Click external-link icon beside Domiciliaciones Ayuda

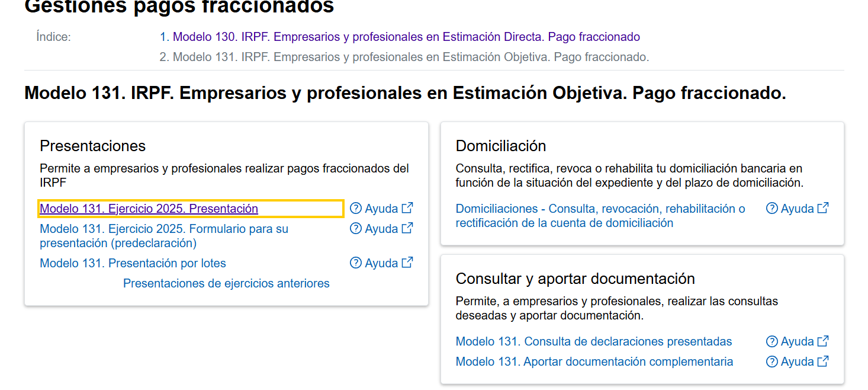pos(823,208)
